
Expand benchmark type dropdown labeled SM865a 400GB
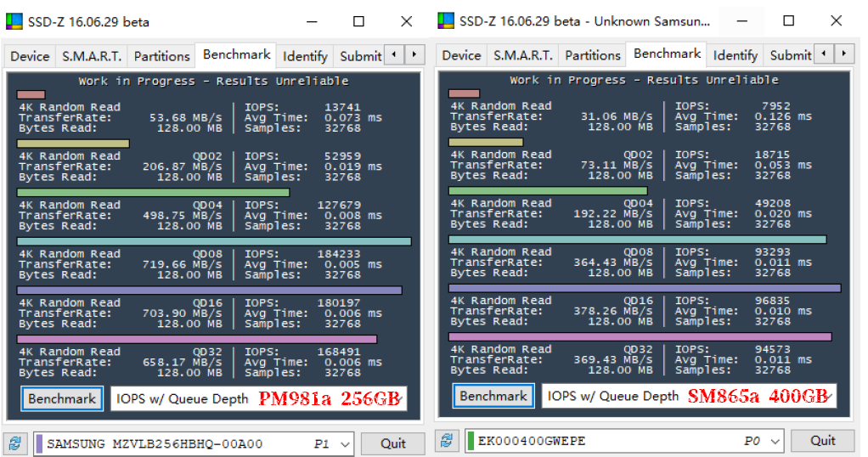[x=689, y=396]
